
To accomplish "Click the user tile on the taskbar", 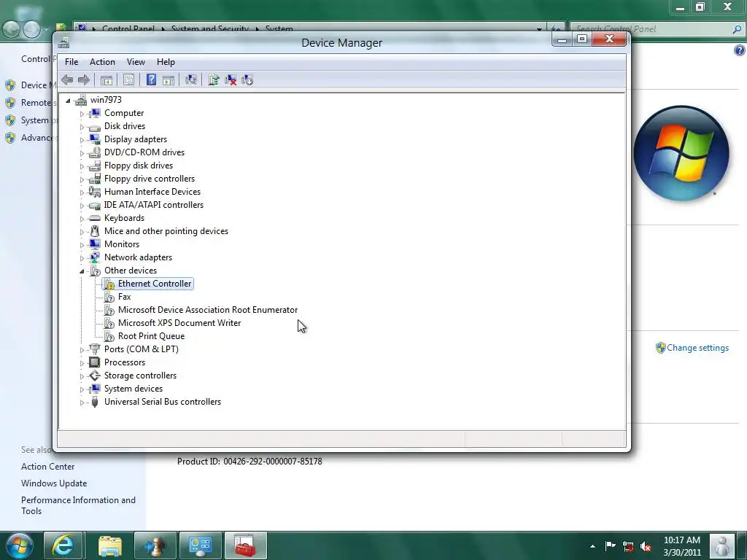I will coord(722,545).
